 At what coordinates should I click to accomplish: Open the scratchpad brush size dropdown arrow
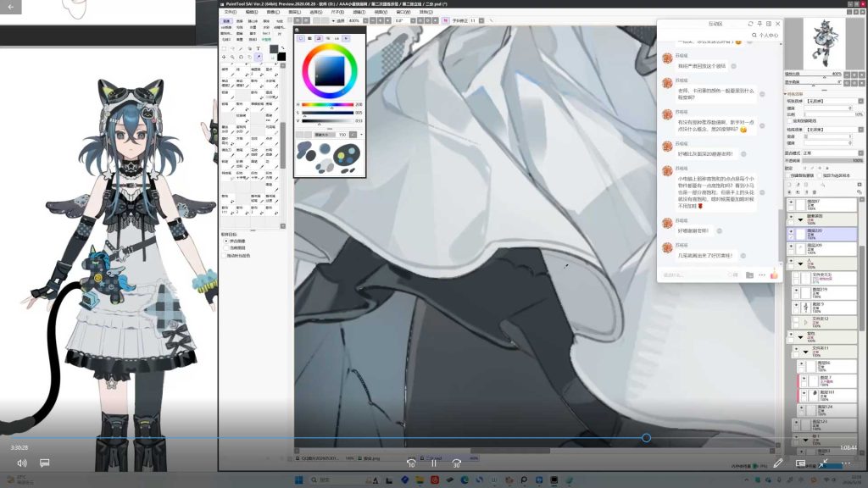point(361,135)
